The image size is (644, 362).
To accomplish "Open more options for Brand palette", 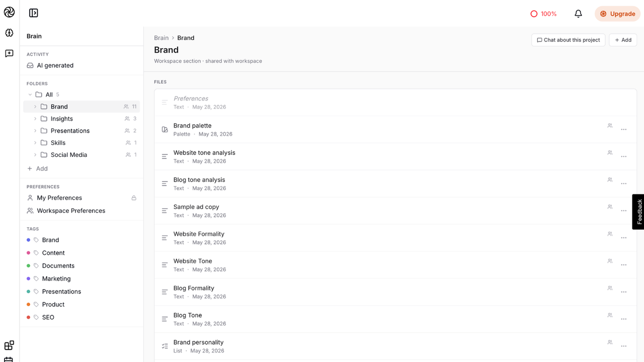I will (624, 130).
